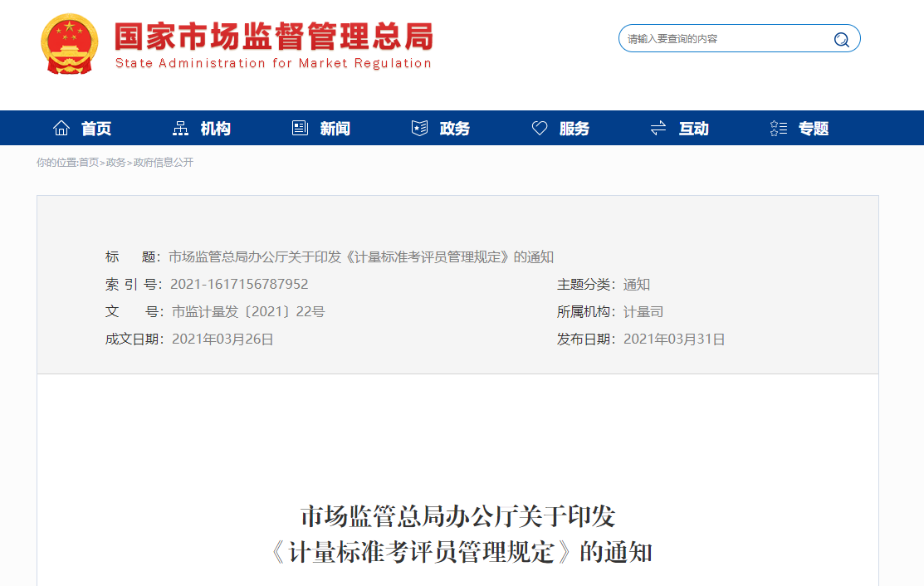Click the arrows icon beside 互动

[658, 128]
